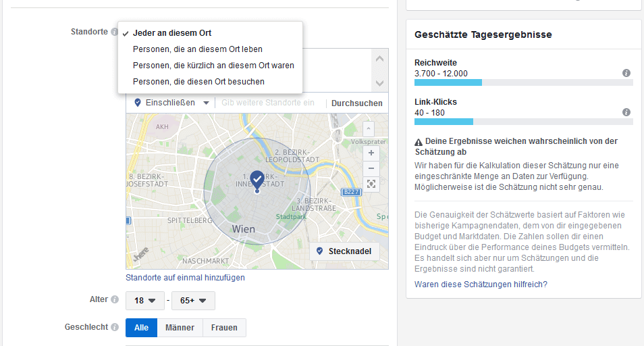Click the info icon next to Standorte
Screen dimensions: 644x346
click(x=114, y=32)
